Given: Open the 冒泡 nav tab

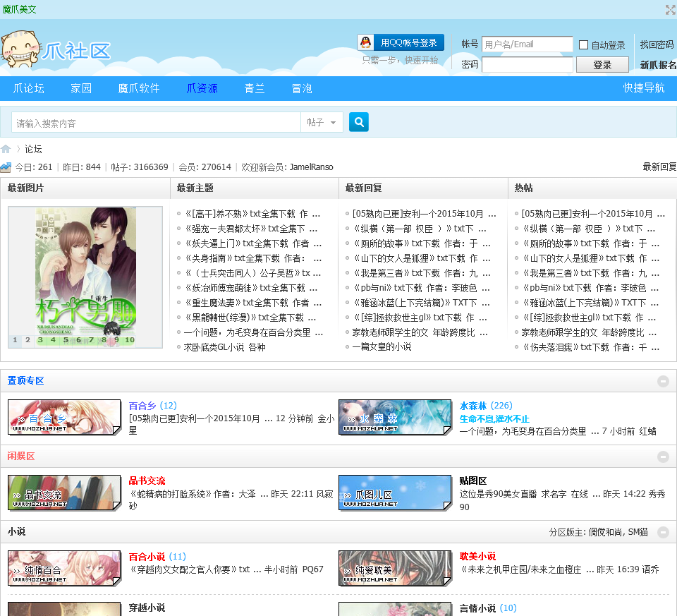Looking at the screenshot, I should point(302,89).
